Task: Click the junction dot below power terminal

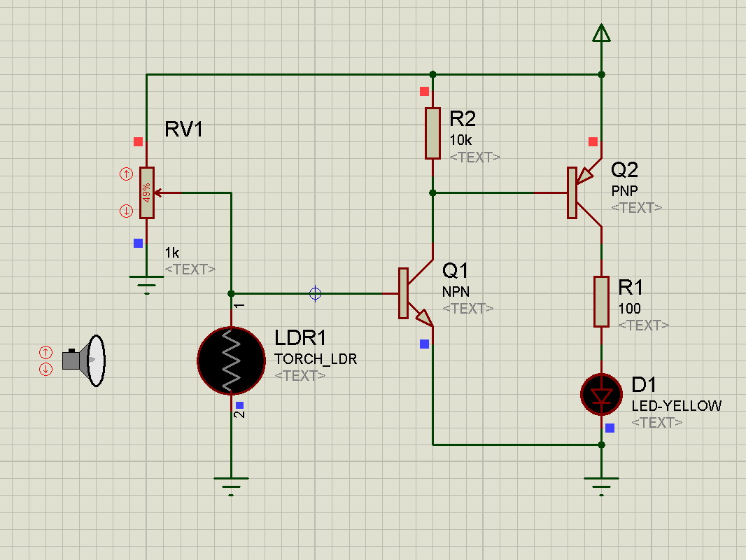Action: 601,75
